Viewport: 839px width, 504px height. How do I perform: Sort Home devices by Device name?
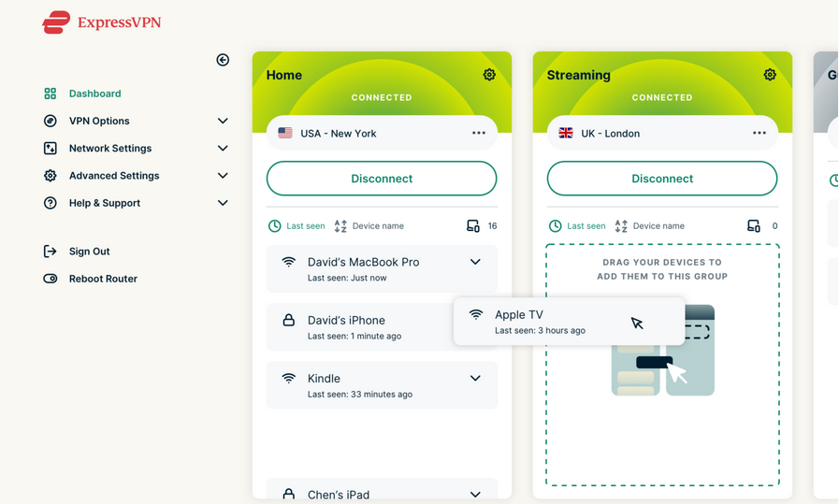(369, 225)
